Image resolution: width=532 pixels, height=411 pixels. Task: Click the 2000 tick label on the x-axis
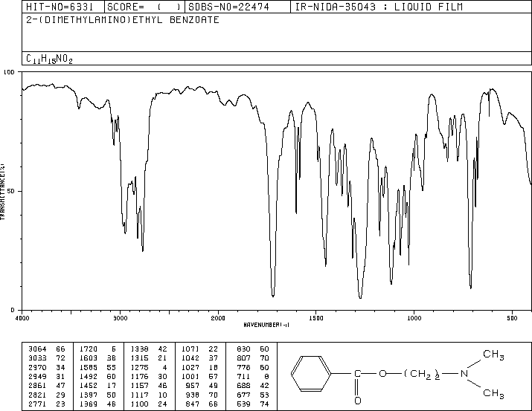[218, 318]
